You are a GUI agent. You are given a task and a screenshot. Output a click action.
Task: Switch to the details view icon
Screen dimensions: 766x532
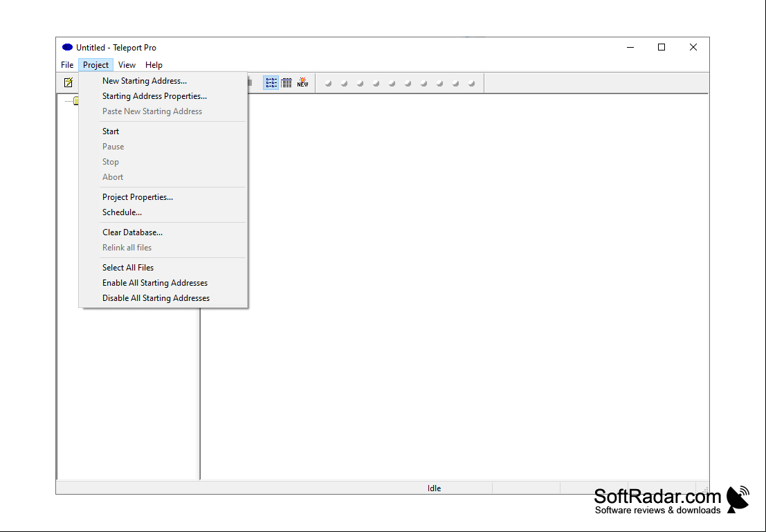tap(286, 82)
